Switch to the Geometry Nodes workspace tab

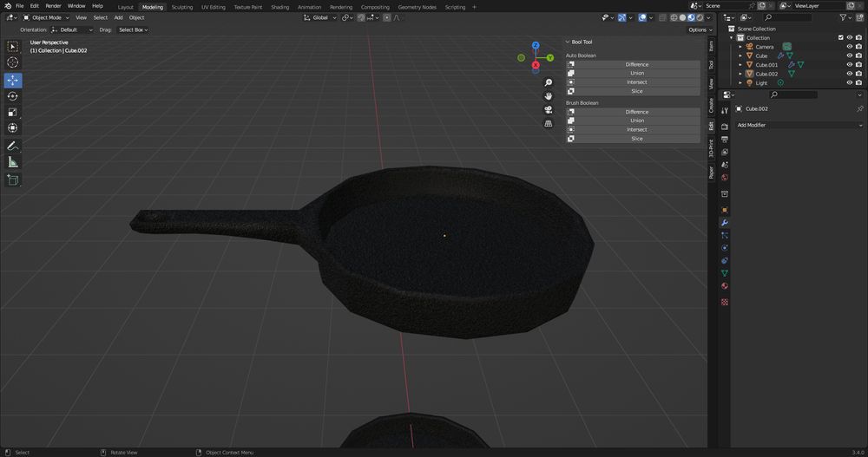point(417,7)
